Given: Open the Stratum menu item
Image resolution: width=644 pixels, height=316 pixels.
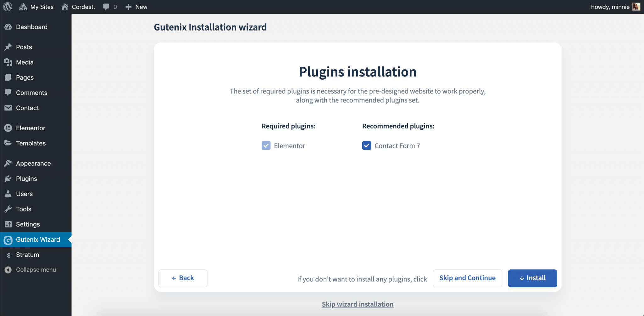Looking at the screenshot, I should tap(36, 255).
